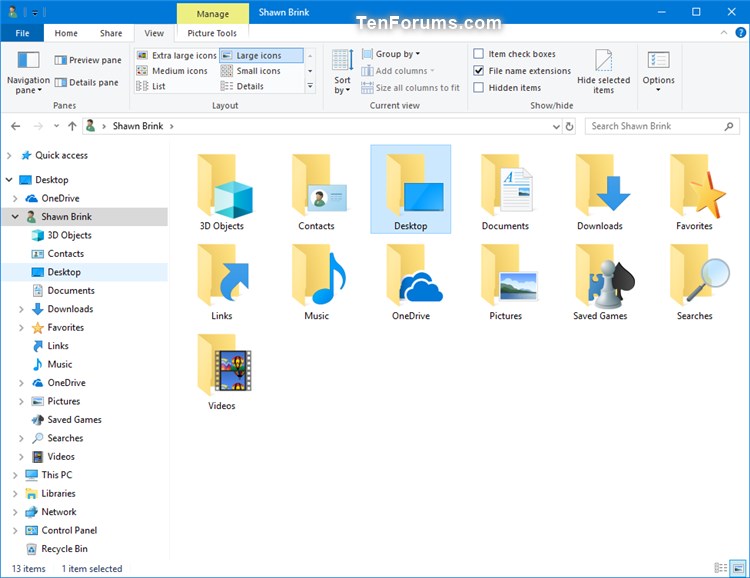Switch to the Home ribbon tab

click(66, 33)
